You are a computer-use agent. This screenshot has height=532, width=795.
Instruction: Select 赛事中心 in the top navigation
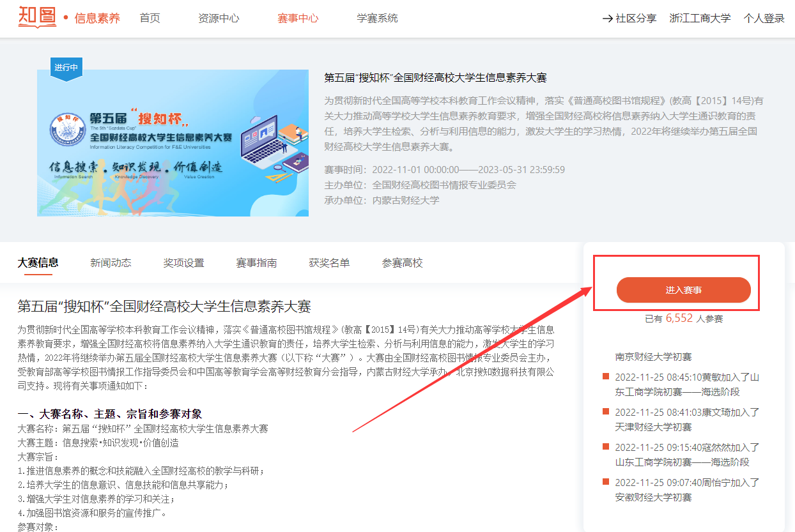tap(298, 19)
